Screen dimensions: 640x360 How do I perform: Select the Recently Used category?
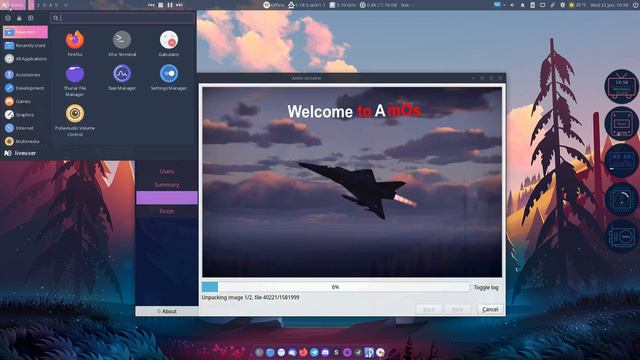(25, 45)
